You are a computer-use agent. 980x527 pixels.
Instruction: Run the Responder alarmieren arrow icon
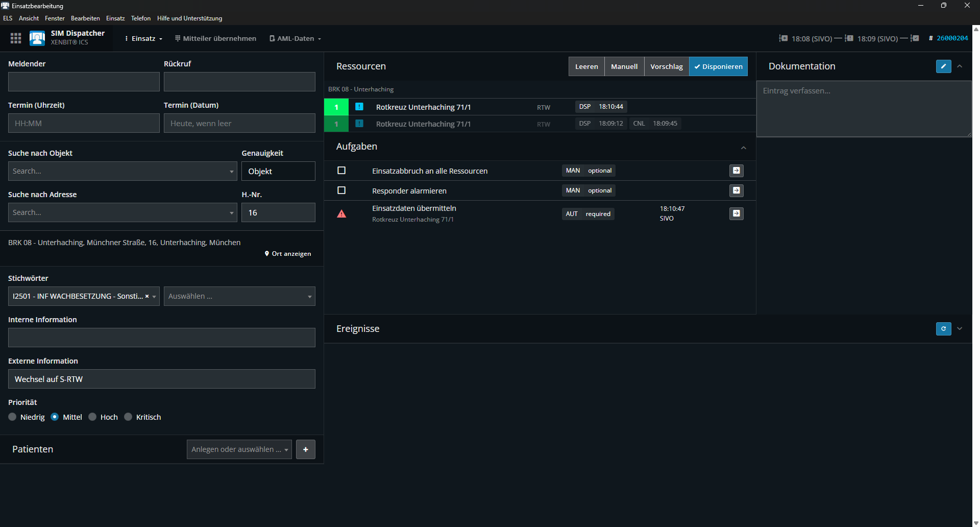point(736,190)
